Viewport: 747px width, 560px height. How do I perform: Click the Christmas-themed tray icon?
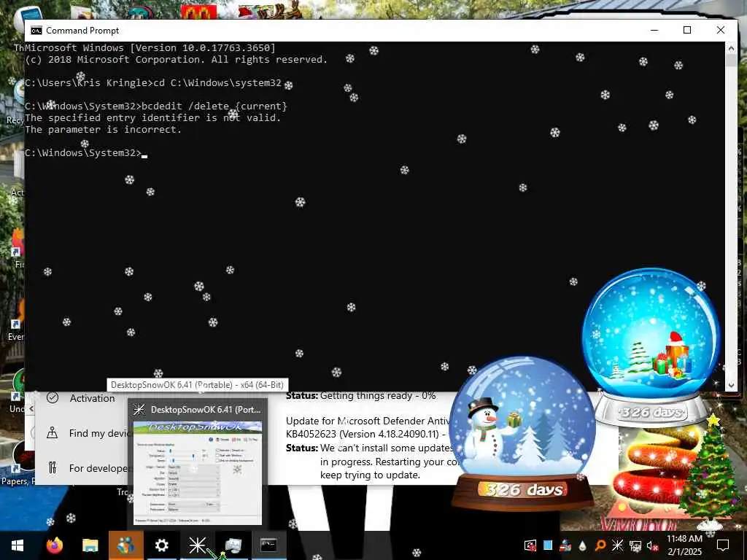tap(565, 545)
